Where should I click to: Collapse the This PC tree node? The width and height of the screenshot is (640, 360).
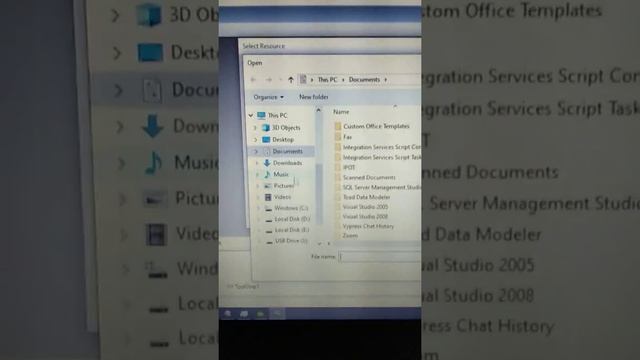[251, 116]
